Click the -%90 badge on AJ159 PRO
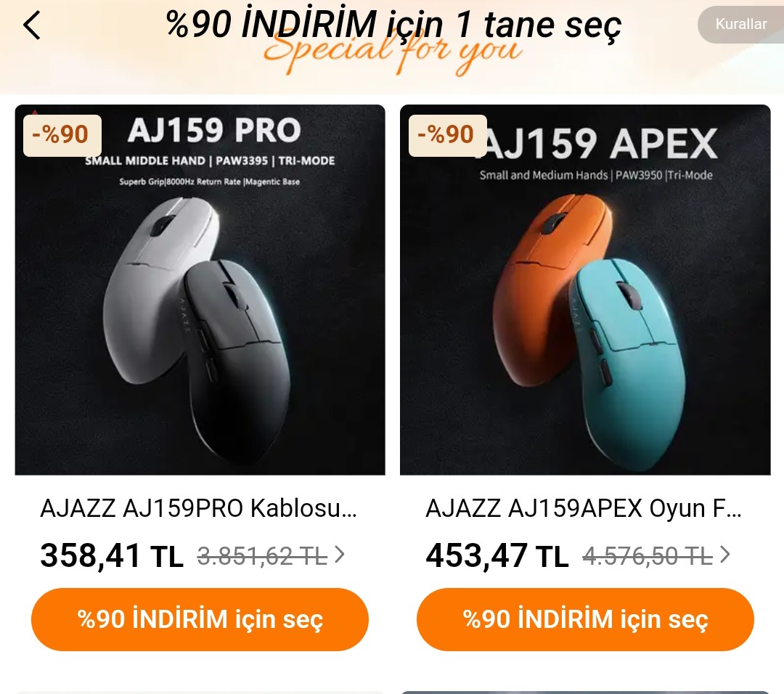 pos(62,136)
